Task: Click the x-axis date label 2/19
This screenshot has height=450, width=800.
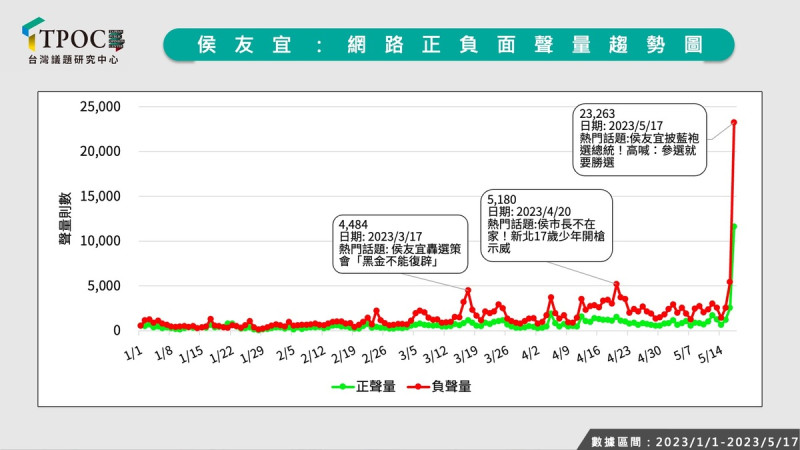Action: pyautogui.click(x=344, y=355)
